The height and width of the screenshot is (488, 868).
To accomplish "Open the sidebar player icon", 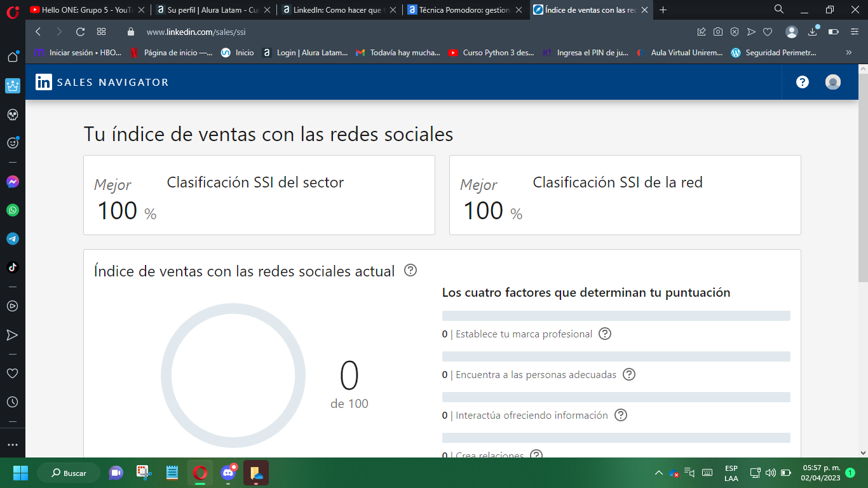I will coord(12,306).
